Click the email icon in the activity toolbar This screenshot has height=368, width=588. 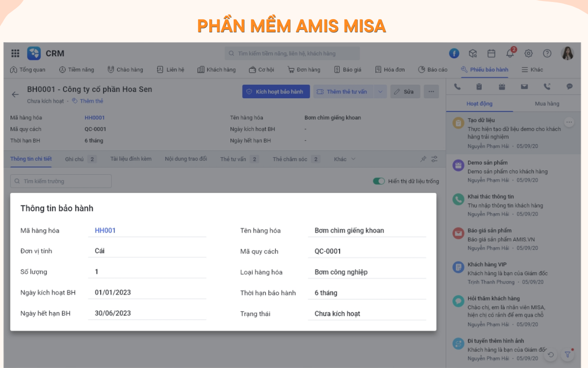click(x=524, y=86)
